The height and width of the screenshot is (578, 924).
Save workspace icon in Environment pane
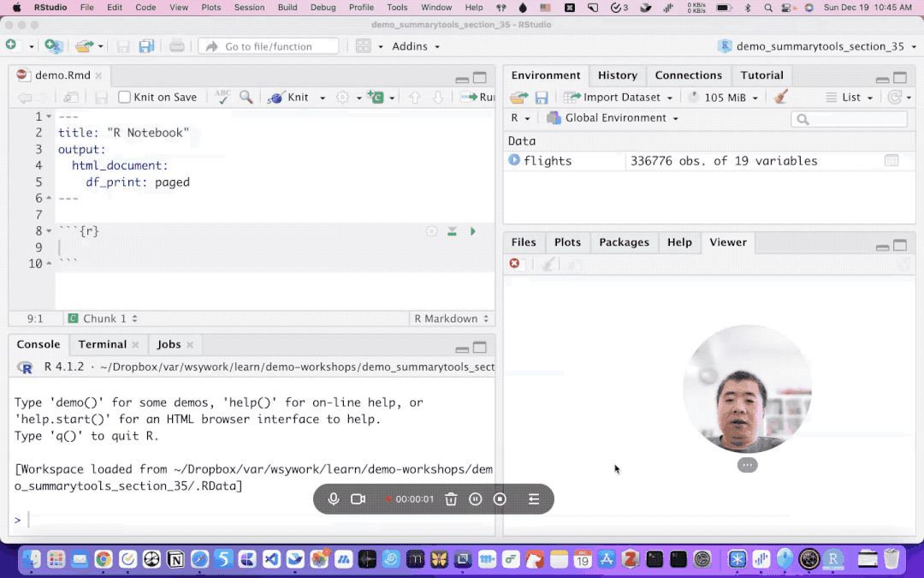[x=542, y=98]
